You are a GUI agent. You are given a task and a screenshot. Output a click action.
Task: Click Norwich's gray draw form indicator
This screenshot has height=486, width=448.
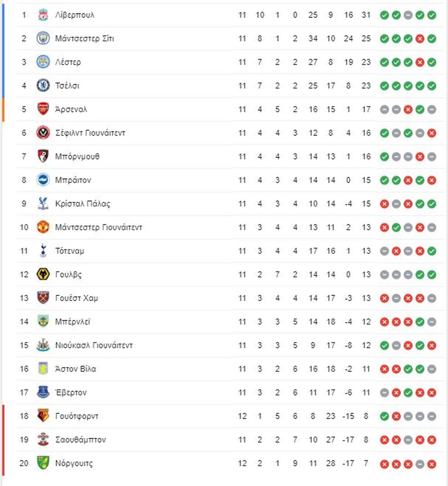420,464
